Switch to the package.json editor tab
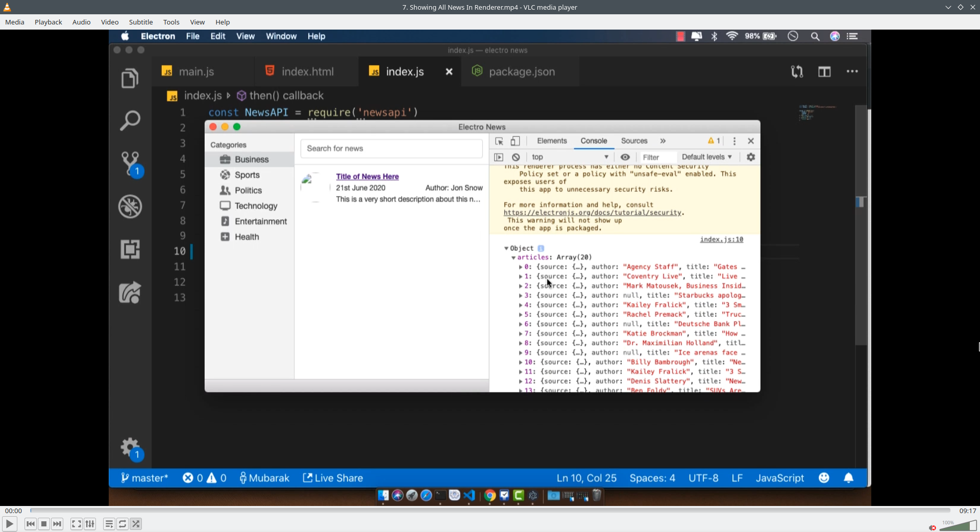 (521, 71)
